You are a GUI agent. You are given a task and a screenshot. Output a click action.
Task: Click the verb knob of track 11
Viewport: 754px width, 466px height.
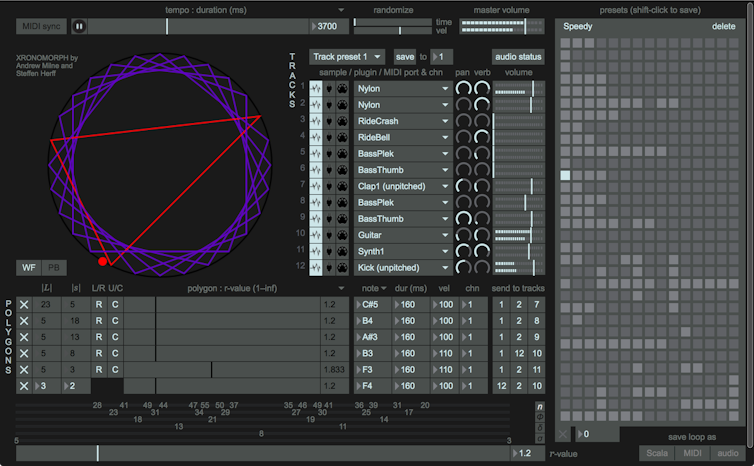click(x=481, y=251)
